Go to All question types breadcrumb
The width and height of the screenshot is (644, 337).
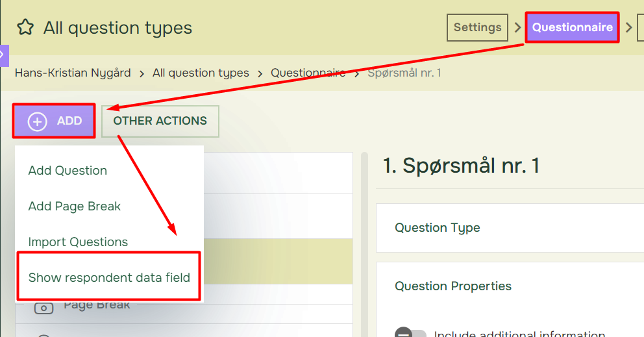201,73
